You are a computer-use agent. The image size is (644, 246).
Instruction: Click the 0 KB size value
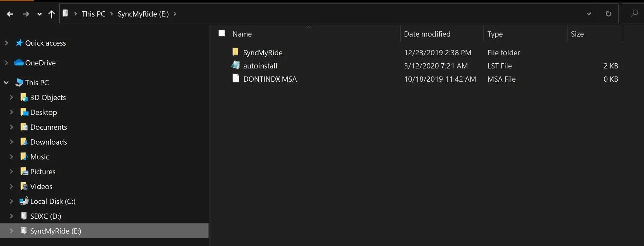(x=611, y=79)
